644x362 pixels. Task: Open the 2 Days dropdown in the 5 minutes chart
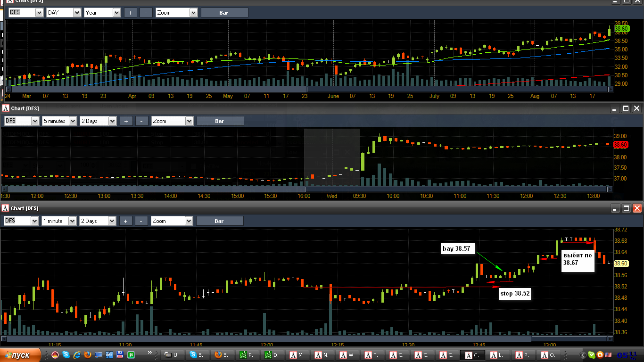tap(98, 121)
